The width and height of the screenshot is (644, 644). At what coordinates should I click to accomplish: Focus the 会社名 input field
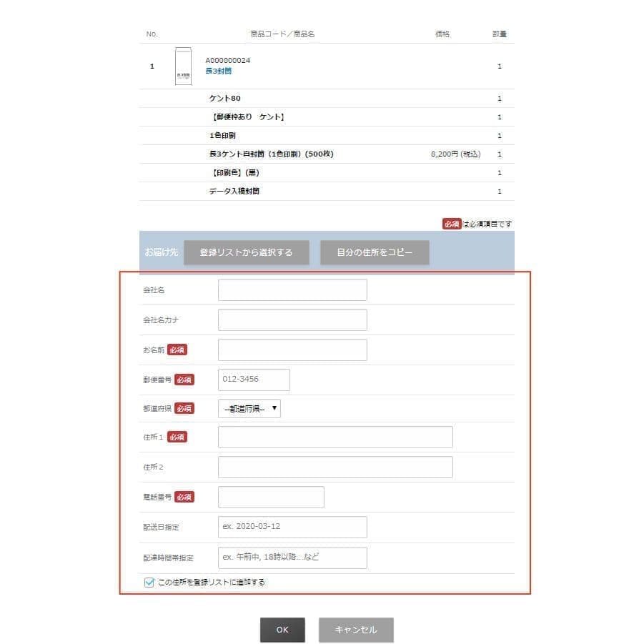coord(292,290)
